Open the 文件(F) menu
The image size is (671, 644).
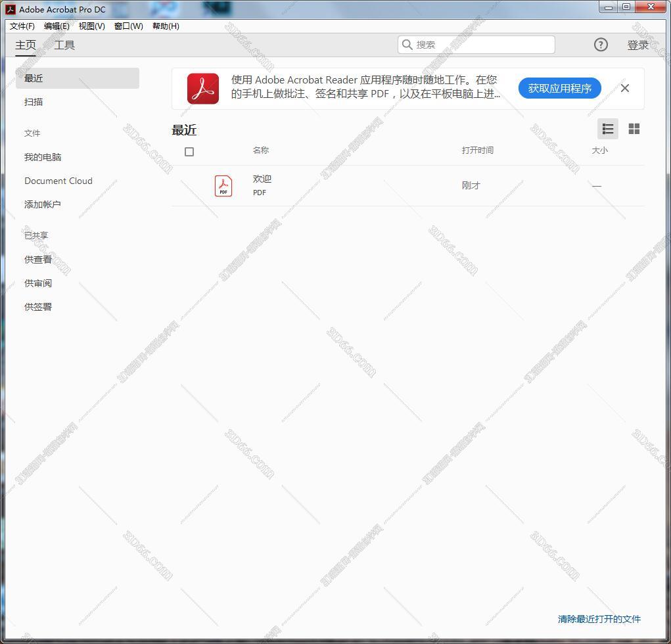tap(22, 26)
